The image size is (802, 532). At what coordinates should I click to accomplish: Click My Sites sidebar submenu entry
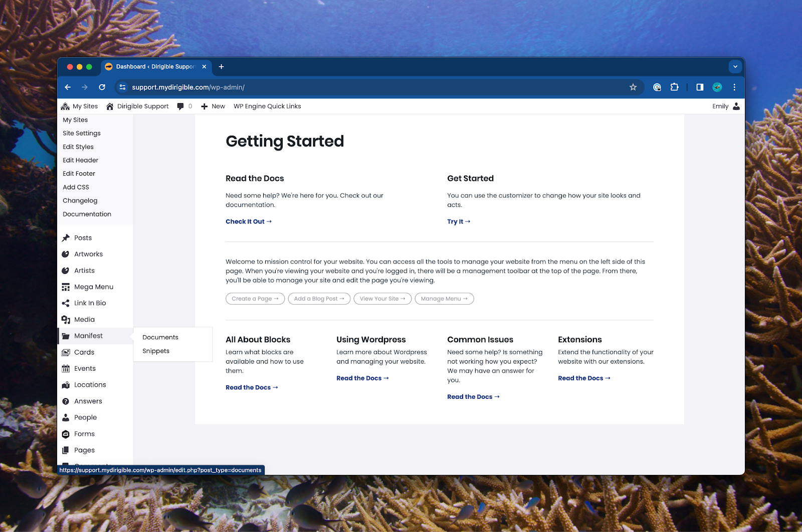[75, 120]
